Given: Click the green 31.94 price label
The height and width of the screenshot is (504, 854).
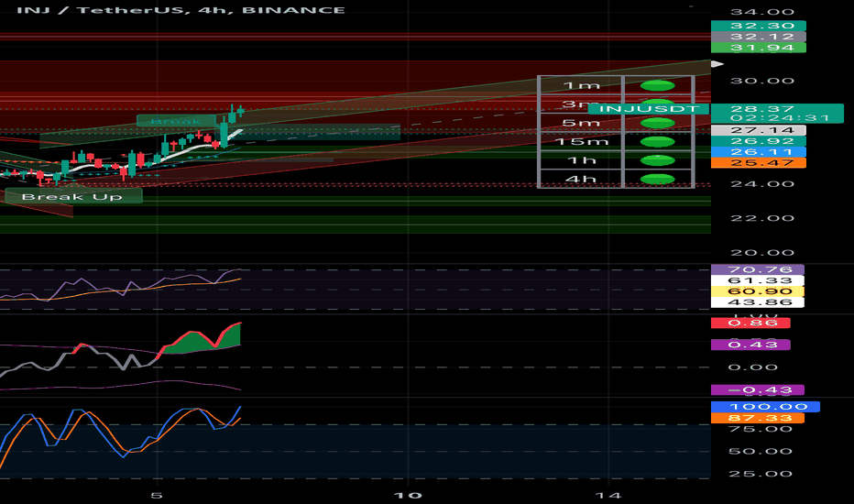Looking at the screenshot, I should pos(758,48).
